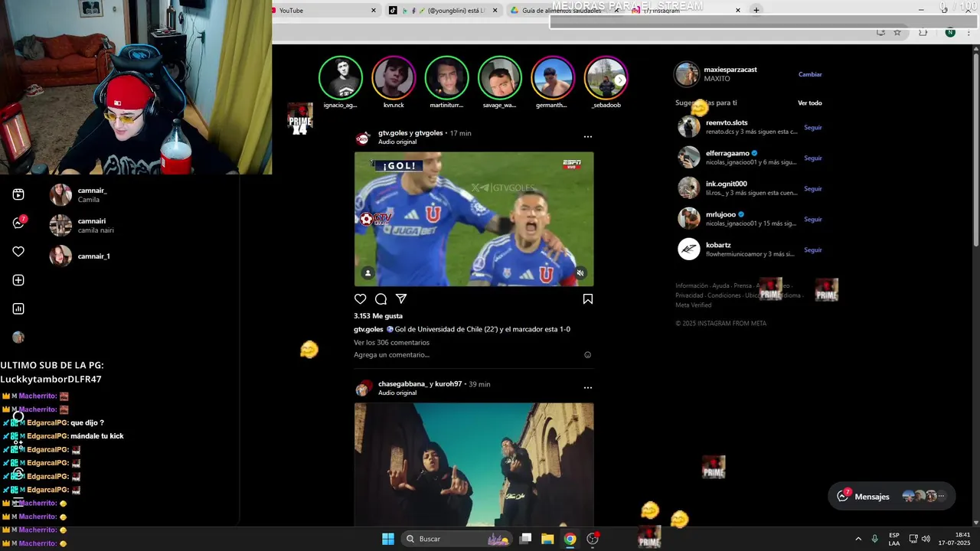
Task: Bookmark this page with the star icon
Action: point(897,32)
